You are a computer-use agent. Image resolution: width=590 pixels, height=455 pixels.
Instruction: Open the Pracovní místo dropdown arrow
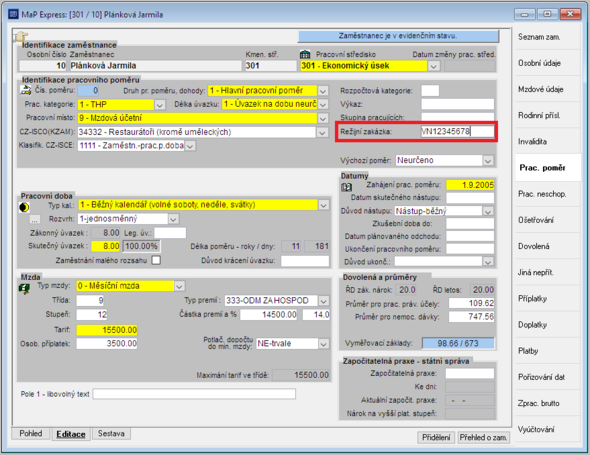click(322, 118)
